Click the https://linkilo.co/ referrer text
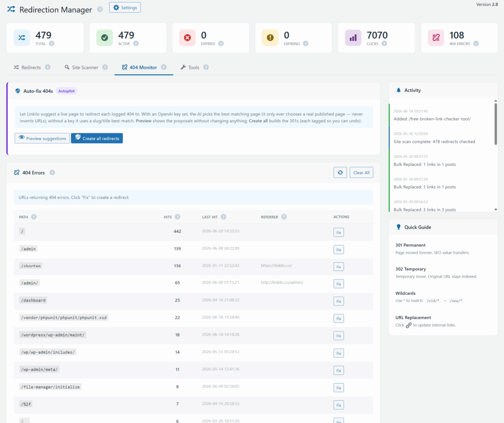Screen dimensions: 504x423 click(x=277, y=266)
